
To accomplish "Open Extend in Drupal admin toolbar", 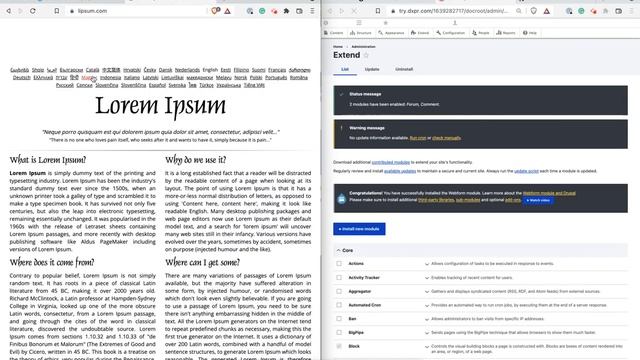I will (420, 33).
